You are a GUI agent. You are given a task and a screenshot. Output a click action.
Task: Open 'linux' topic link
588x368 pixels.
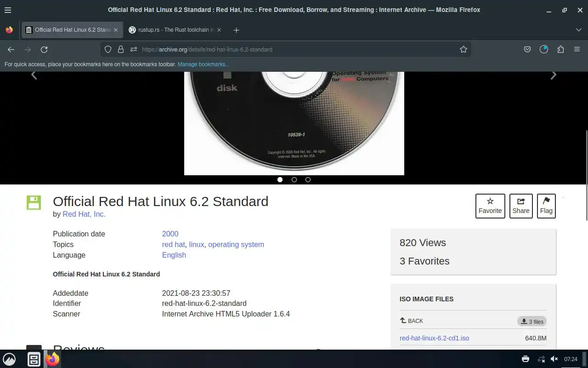[196, 244]
